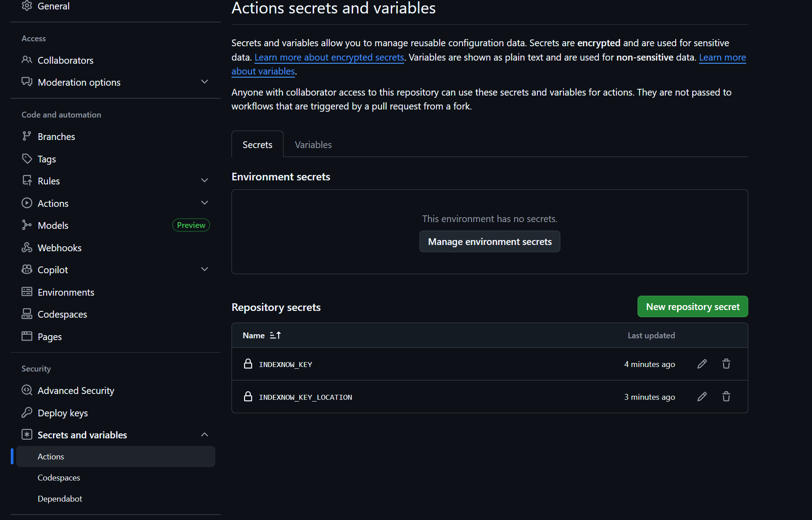The height and width of the screenshot is (520, 812).
Task: Click the pencil edit icon for INDEXNOW_KEY
Action: click(x=702, y=364)
